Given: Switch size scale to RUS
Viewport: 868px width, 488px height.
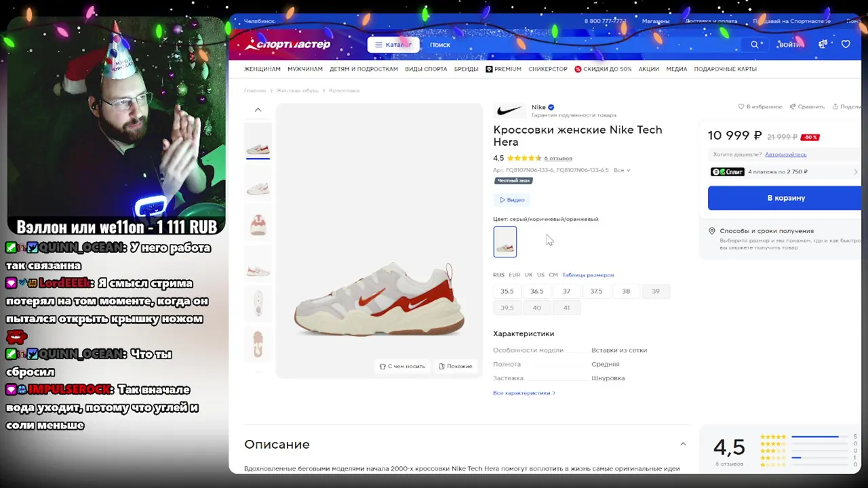Looking at the screenshot, I should tap(499, 274).
